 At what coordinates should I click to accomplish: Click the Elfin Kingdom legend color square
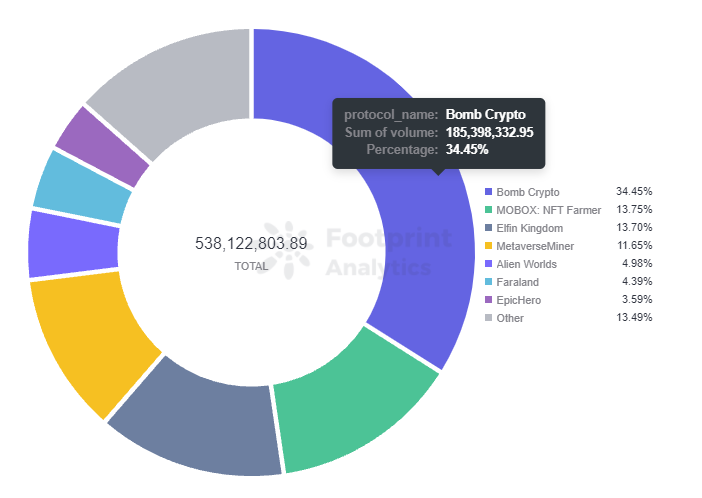[x=488, y=228]
